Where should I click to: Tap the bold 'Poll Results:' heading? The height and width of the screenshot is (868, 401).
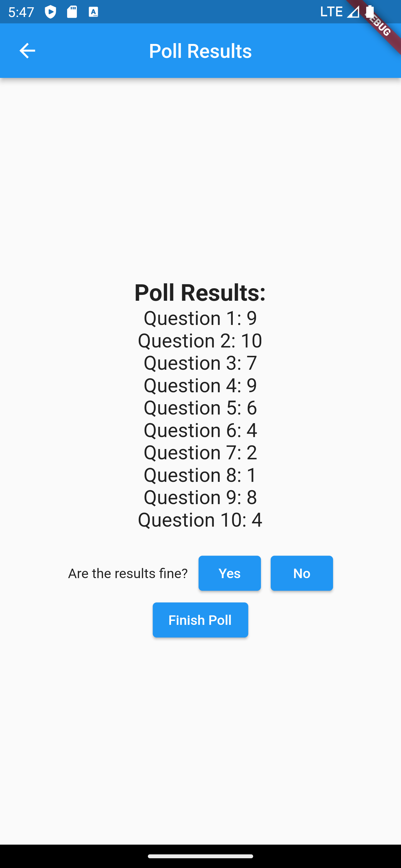[200, 292]
